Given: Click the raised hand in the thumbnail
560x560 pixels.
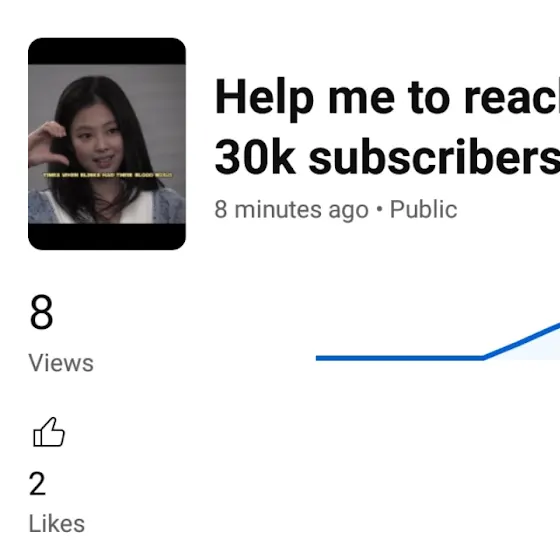Looking at the screenshot, I should pyautogui.click(x=46, y=143).
